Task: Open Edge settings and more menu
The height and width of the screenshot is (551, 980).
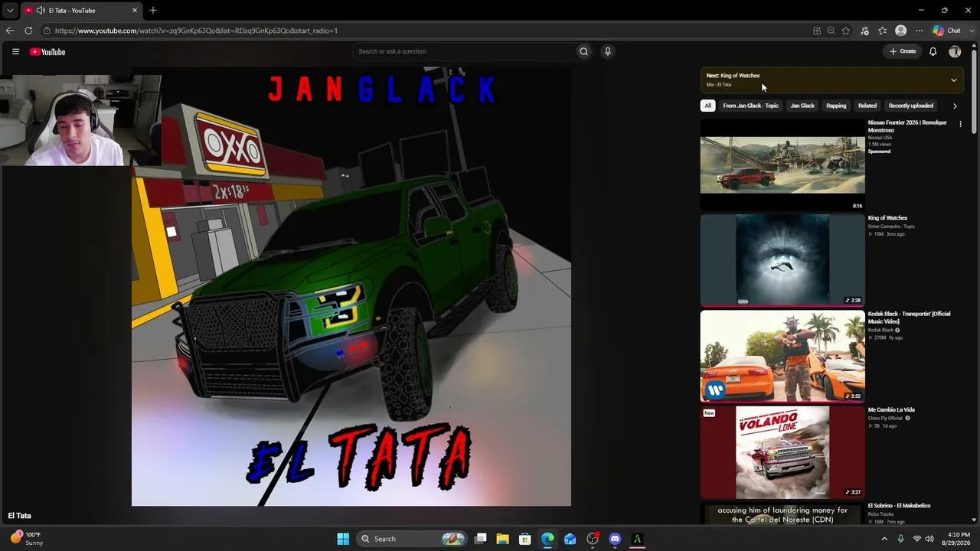Action: pos(919,31)
